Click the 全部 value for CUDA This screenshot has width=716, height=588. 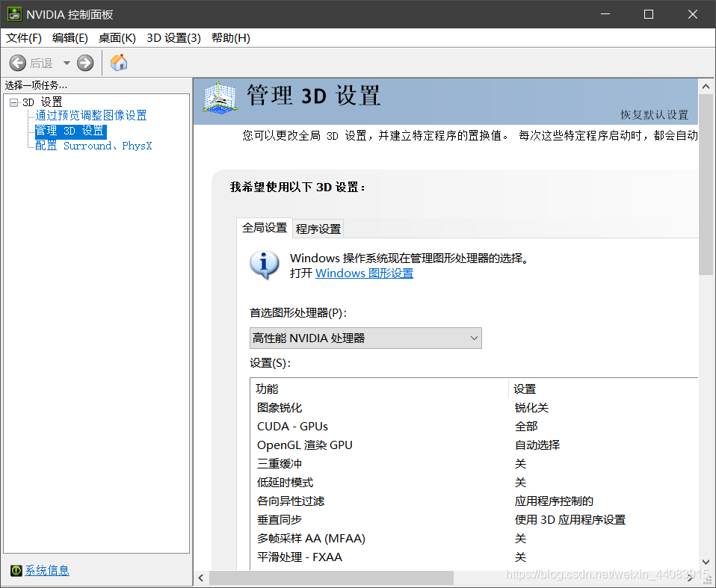(526, 427)
